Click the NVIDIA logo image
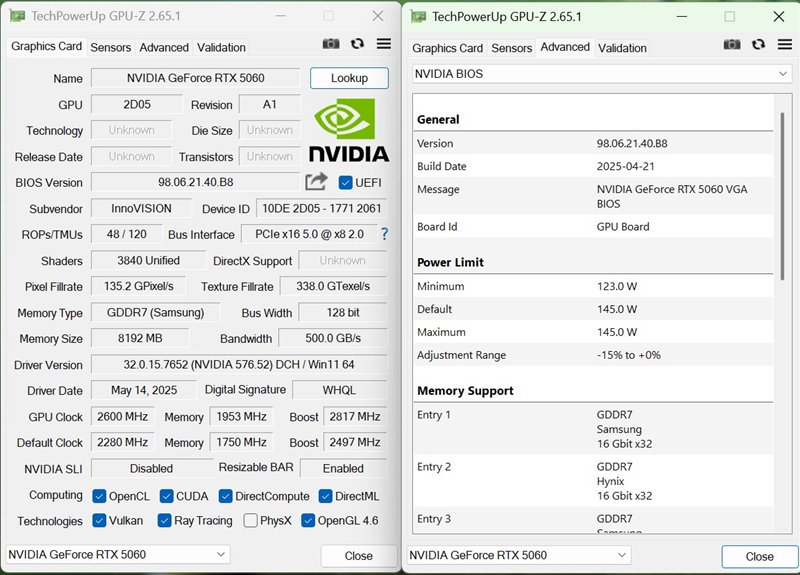This screenshot has height=575, width=800. pos(348,130)
